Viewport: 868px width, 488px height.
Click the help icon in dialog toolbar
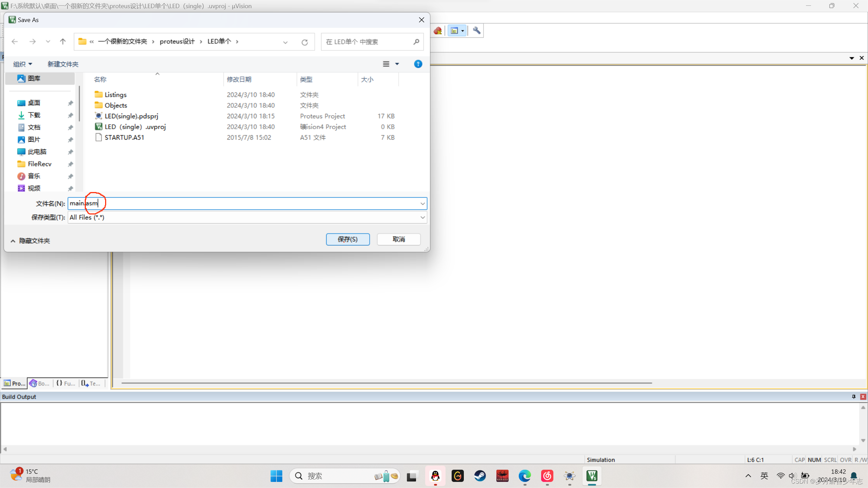click(x=418, y=64)
